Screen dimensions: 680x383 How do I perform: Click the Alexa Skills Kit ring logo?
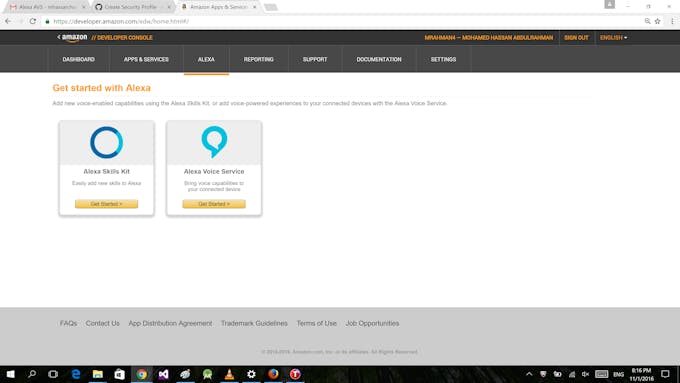tap(107, 142)
